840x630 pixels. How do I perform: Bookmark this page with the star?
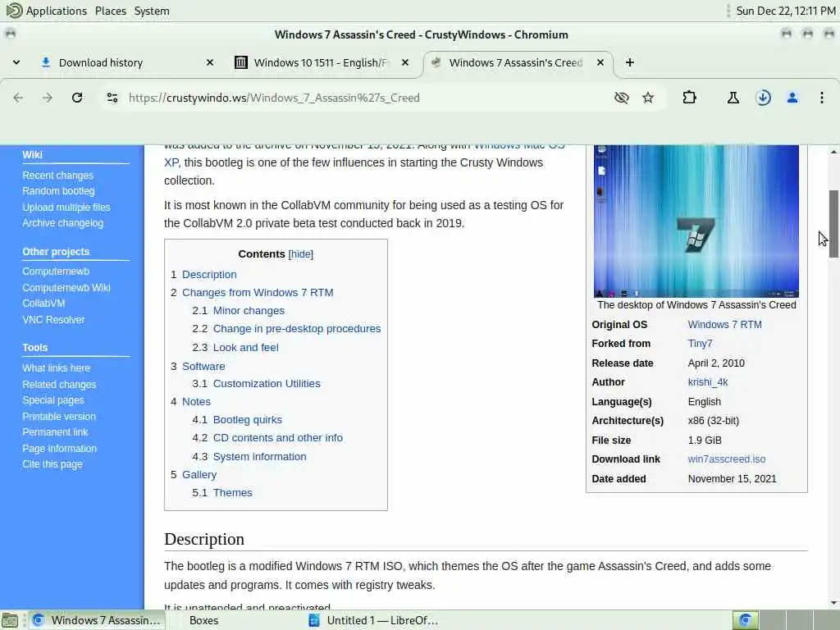coord(648,98)
